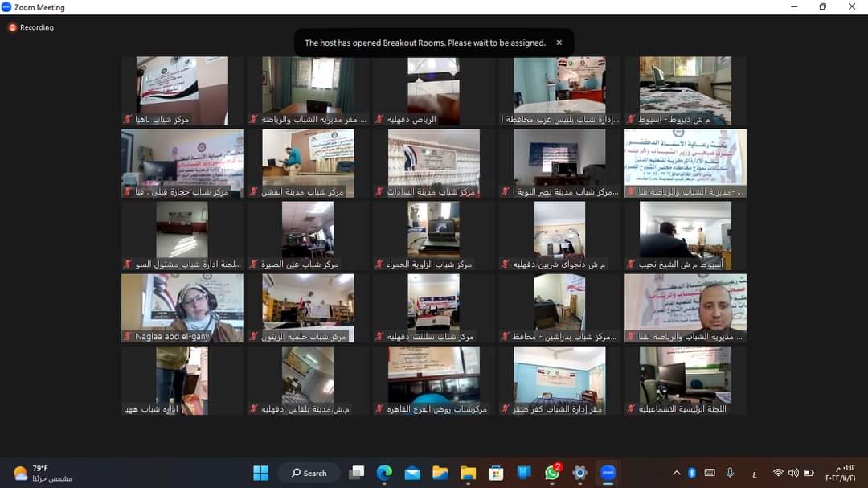Open Settings gear in the taskbar
The height and width of the screenshot is (488, 868).
coord(579,473)
